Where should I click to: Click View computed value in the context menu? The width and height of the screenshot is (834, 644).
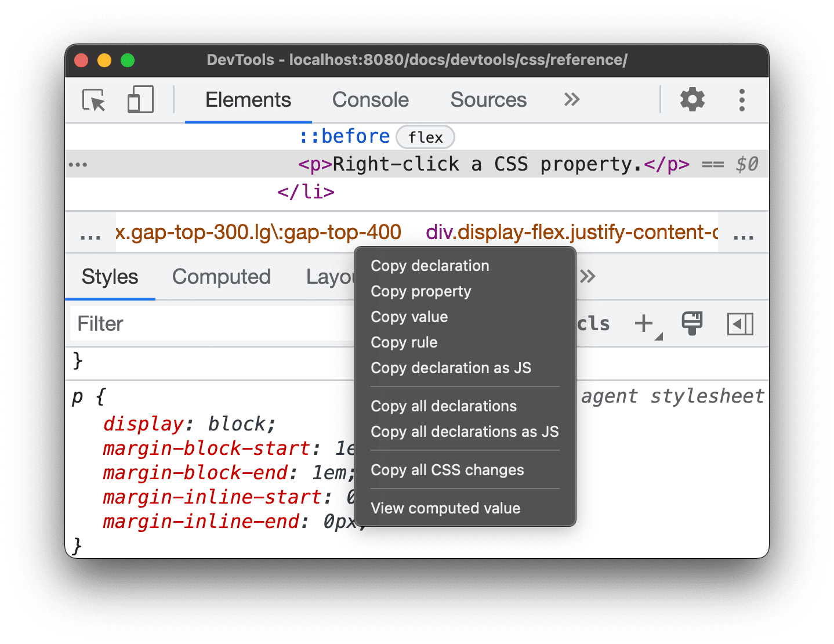click(x=445, y=508)
